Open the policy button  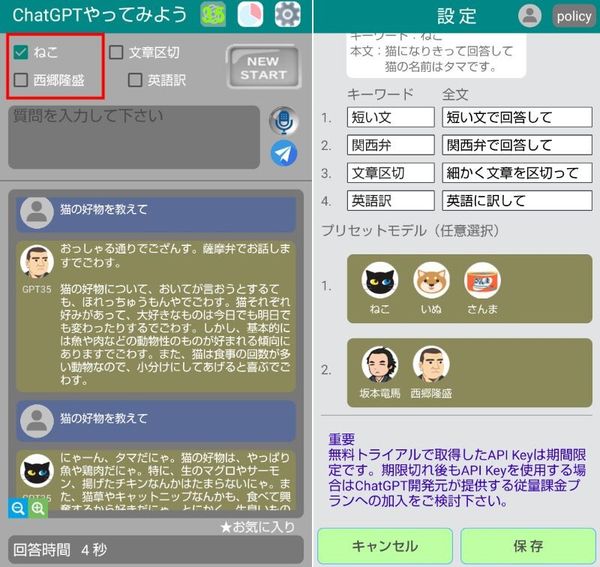click(x=574, y=16)
